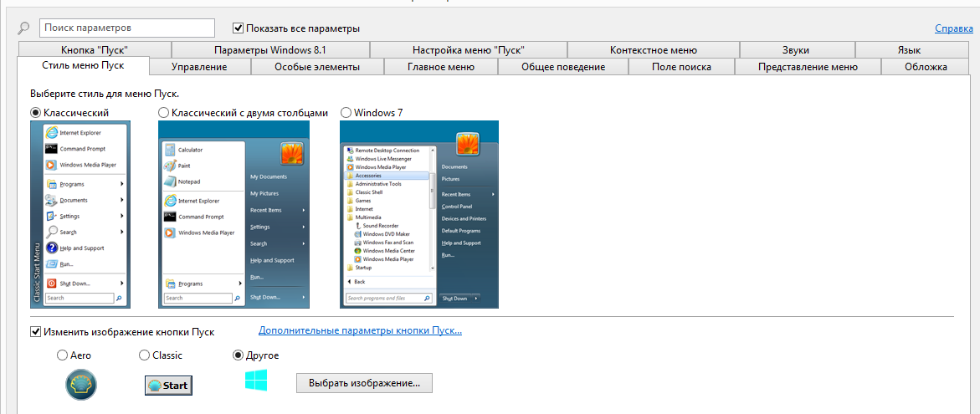Switch to the 'Обложка' tab
This screenshot has height=414, width=980.
pos(926,67)
